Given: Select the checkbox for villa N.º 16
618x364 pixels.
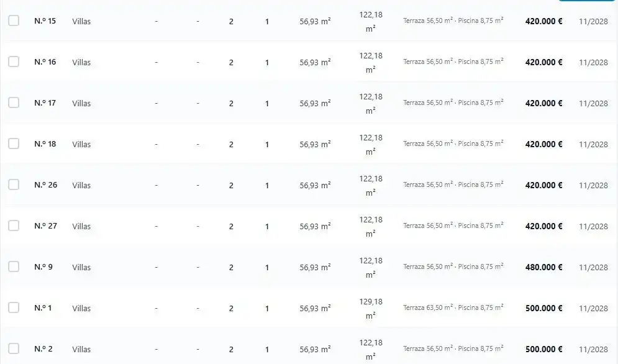Looking at the screenshot, I should (x=14, y=61).
